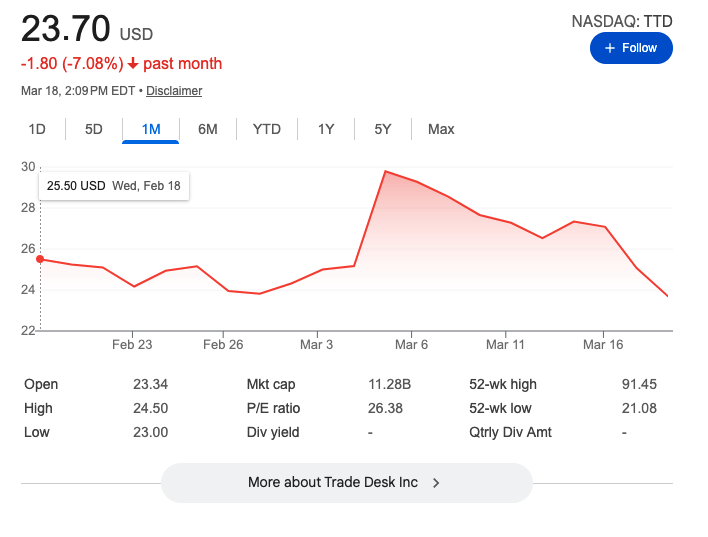Click the 30 value on the price axis
708x537 pixels.
pos(28,167)
